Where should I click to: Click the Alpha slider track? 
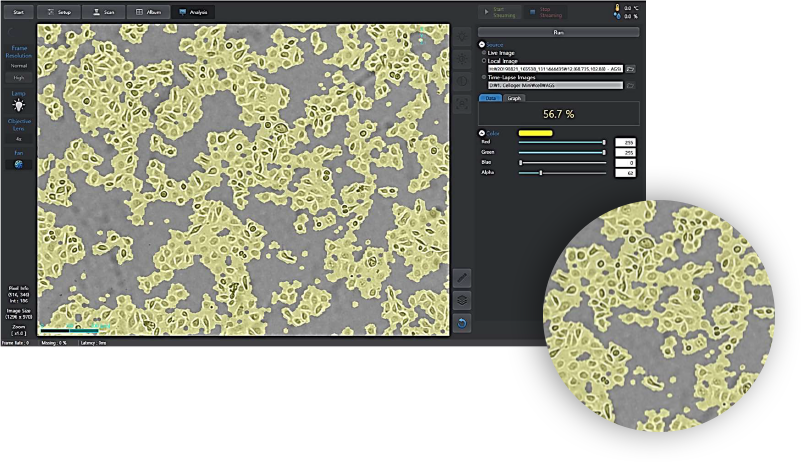(x=562, y=173)
